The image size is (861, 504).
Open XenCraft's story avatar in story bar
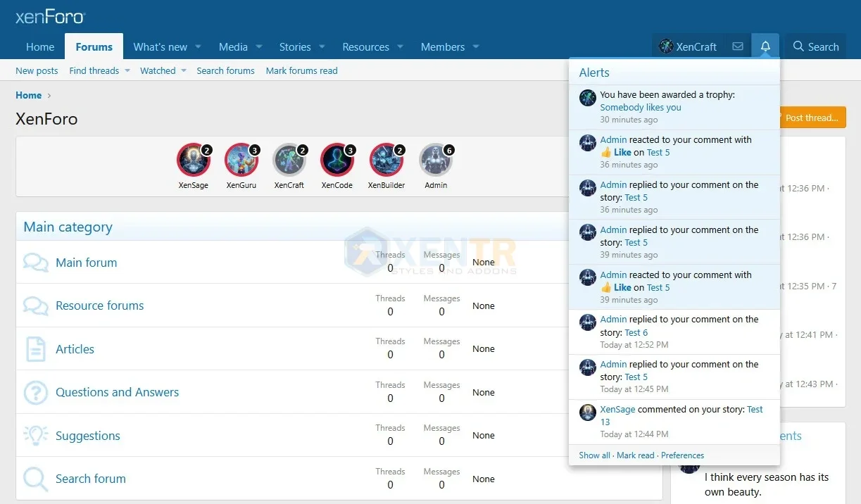(x=289, y=160)
